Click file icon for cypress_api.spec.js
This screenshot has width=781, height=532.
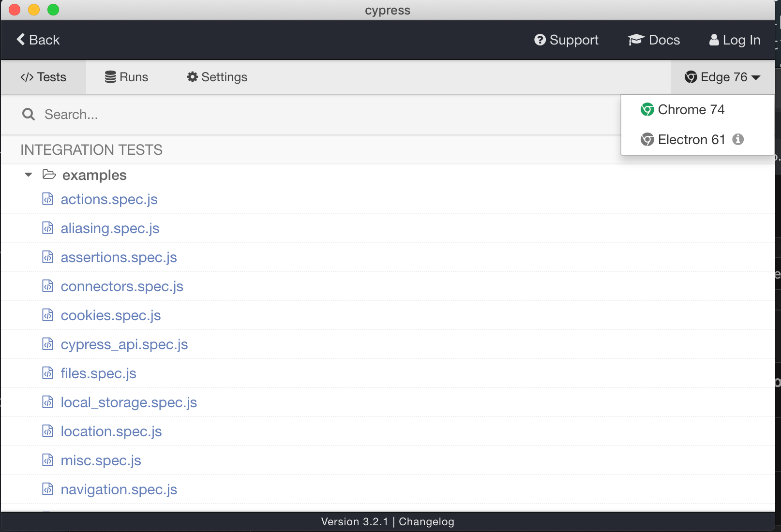(x=47, y=344)
